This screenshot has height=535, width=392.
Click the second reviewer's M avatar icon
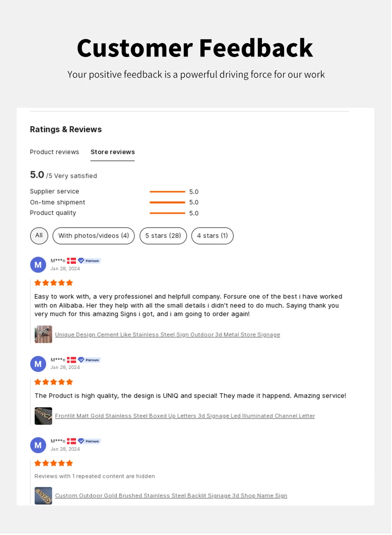click(38, 364)
